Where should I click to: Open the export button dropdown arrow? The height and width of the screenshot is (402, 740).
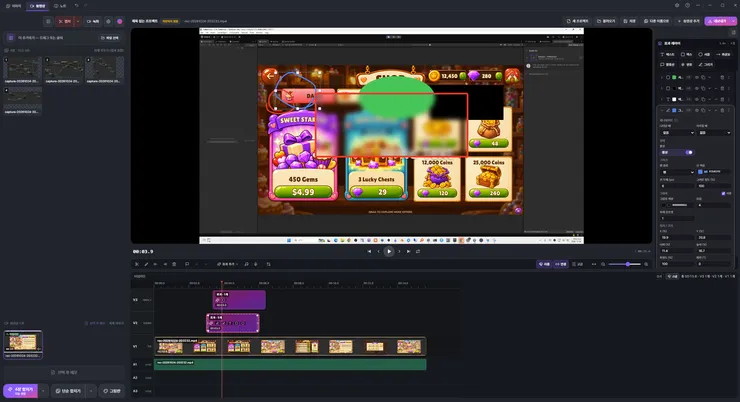pos(733,21)
